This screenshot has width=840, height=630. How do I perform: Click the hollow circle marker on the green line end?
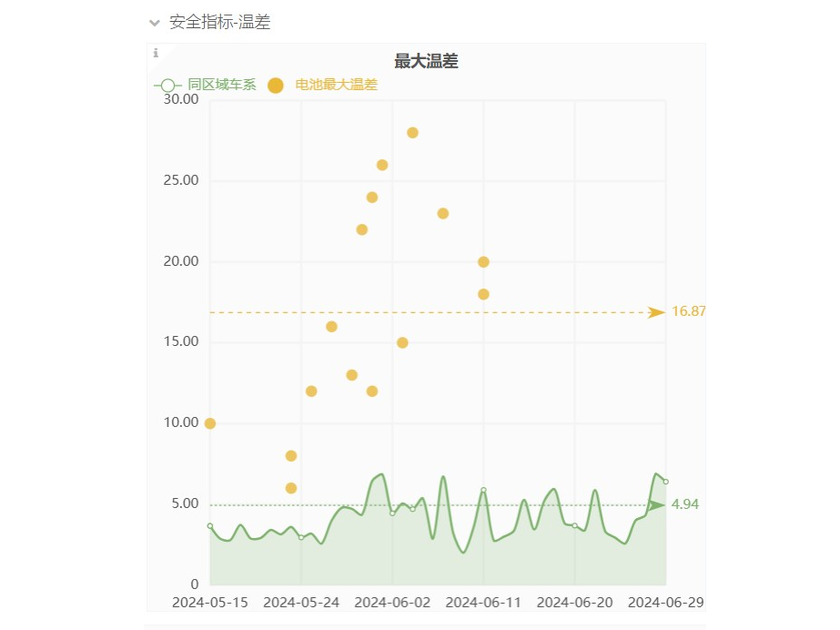(x=664, y=481)
